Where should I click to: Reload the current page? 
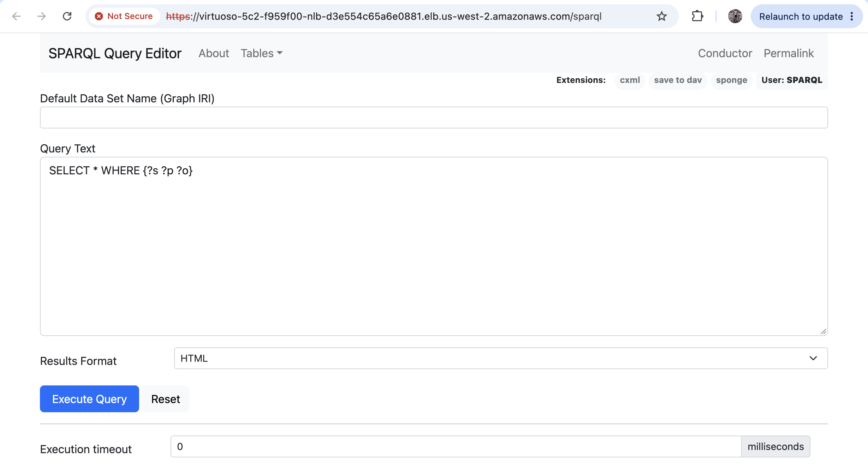[67, 16]
